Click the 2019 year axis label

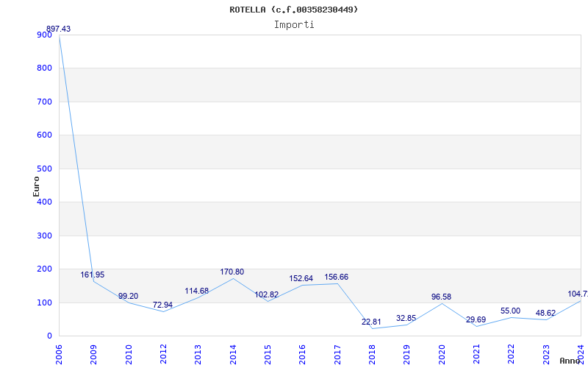pos(407,354)
